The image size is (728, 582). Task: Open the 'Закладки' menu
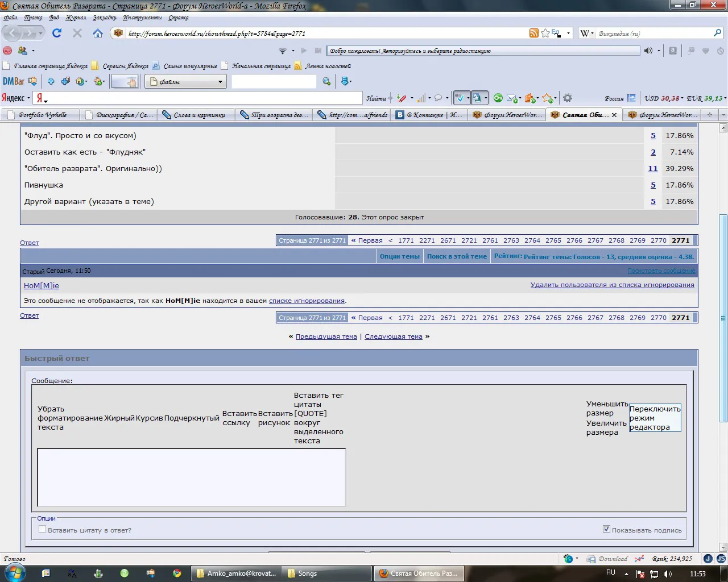click(x=105, y=18)
